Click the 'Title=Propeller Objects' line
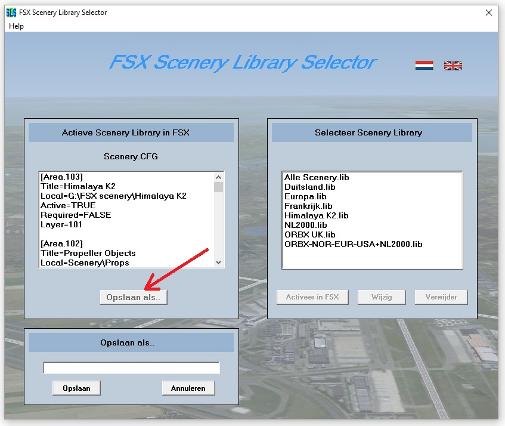Viewport: 505px width, 426px height. (x=88, y=253)
